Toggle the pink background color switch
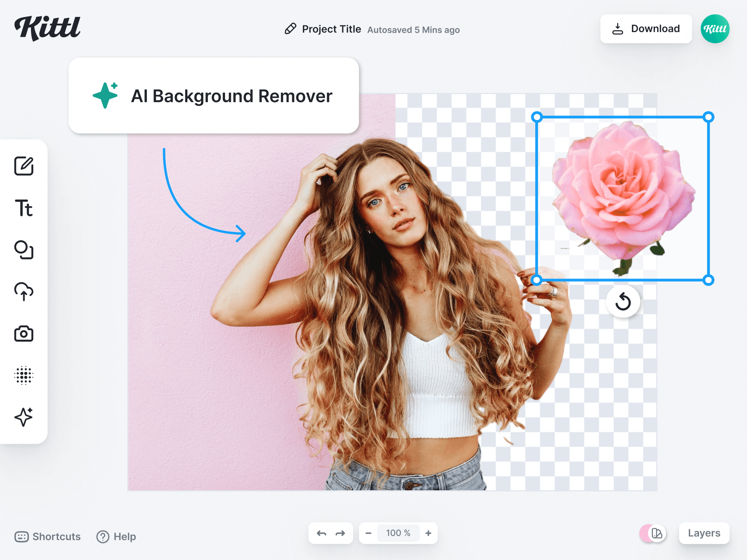This screenshot has height=560, width=747. point(653,533)
